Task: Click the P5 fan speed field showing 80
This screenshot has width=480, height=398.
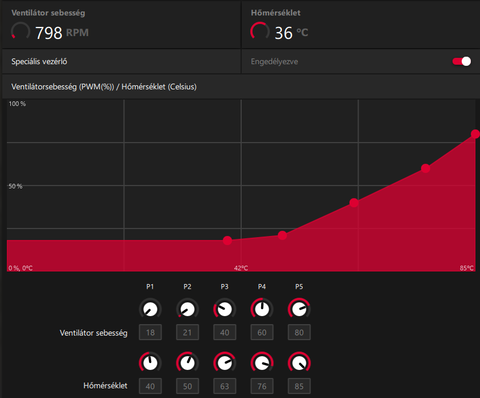Action: pyautogui.click(x=299, y=332)
